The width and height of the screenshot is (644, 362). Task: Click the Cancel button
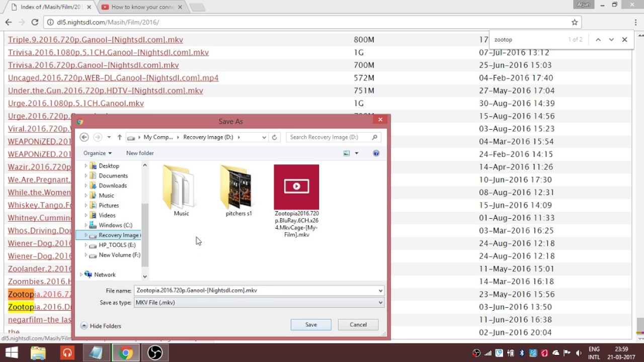click(x=358, y=325)
